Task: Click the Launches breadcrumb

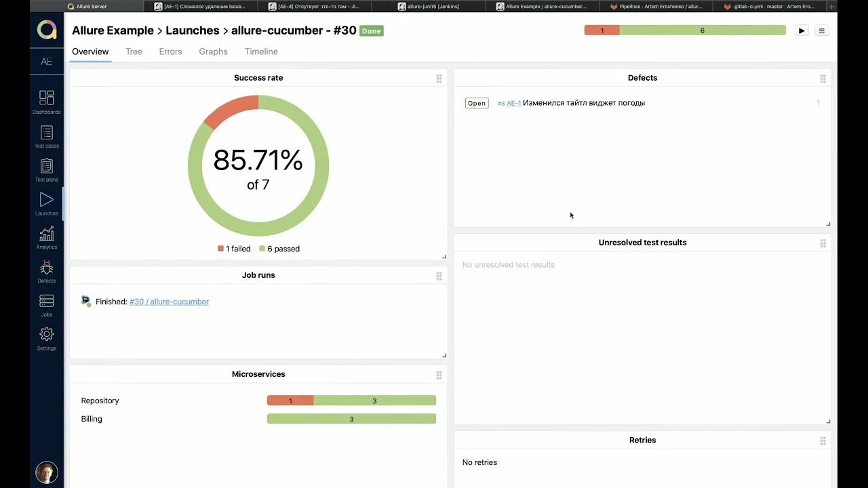Action: point(193,30)
